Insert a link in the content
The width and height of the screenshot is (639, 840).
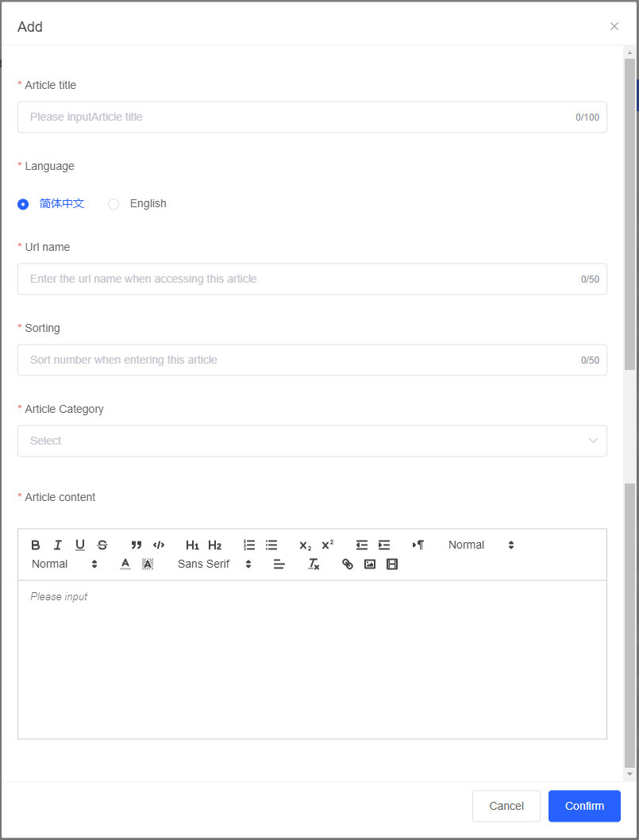[x=348, y=564]
